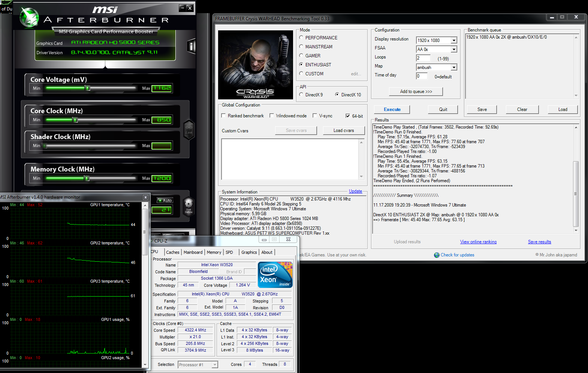Click the Loops input field
The image size is (588, 373).
click(x=423, y=58)
